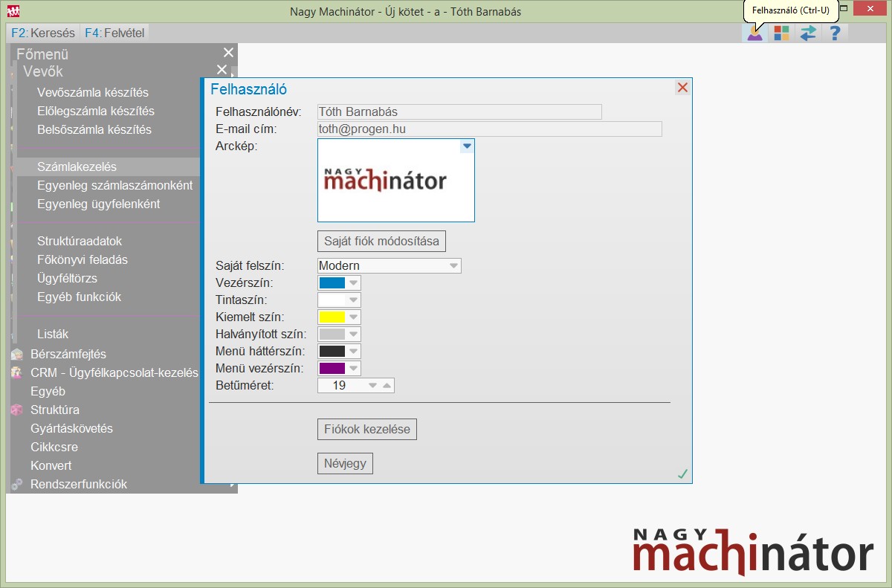Open Vevőszámla készítés menu item
The height and width of the screenshot is (588, 892).
pos(93,93)
